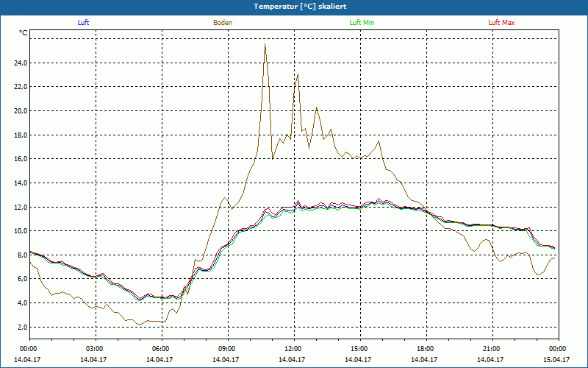Select the 16,0 y-axis label
Viewport: 588px width, 368px height.
tap(21, 159)
